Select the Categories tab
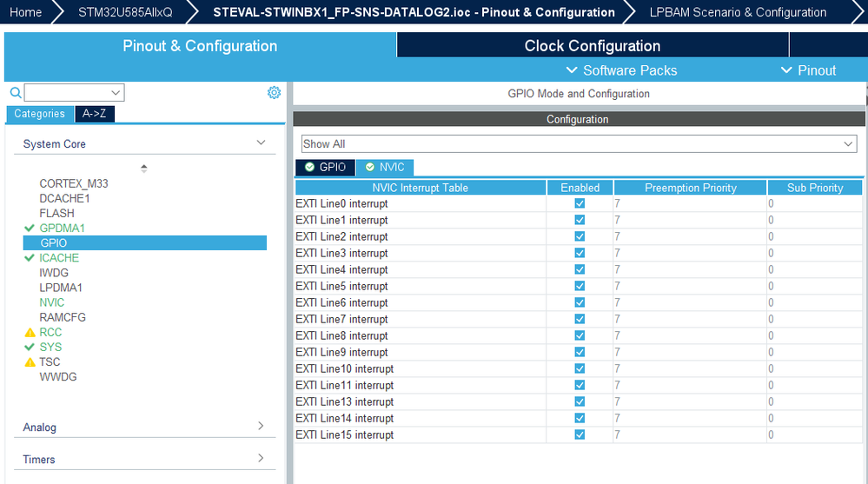This screenshot has width=868, height=484. (x=39, y=114)
